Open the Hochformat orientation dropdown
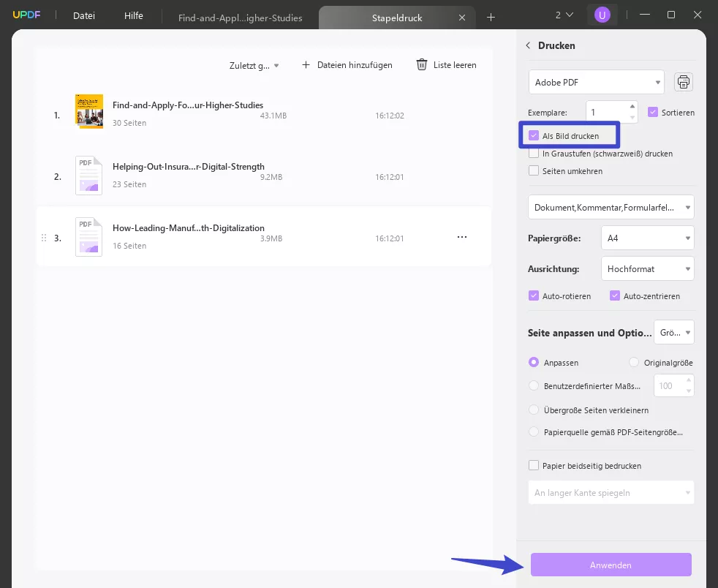This screenshot has width=718, height=588. (x=647, y=269)
